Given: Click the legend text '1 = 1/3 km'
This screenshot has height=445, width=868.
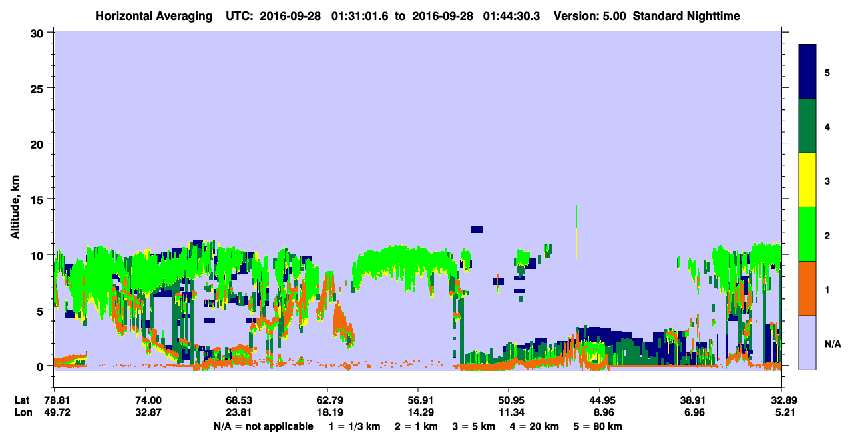Looking at the screenshot, I should point(355,426).
